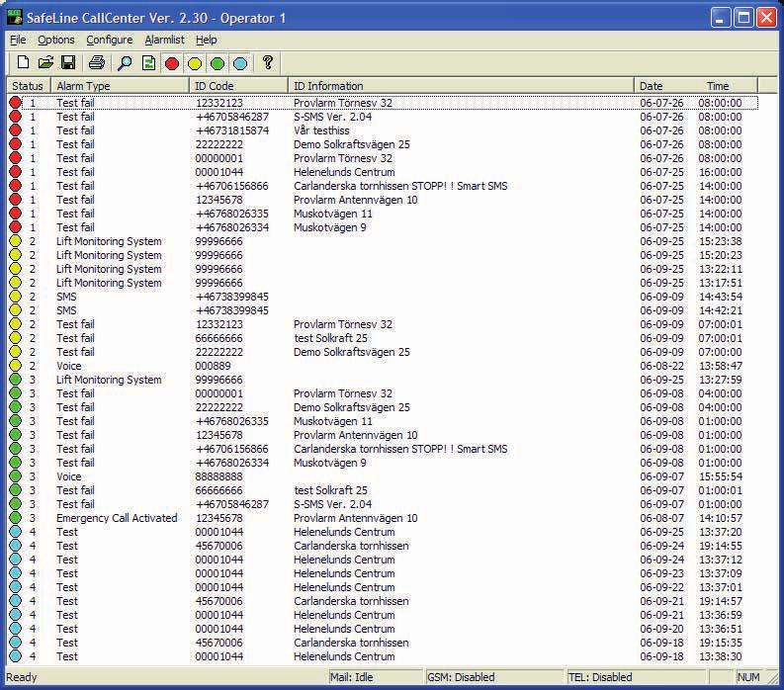
Task: Select 'Muskotvägen 9' in the 06-07-25 row
Action: point(329,227)
